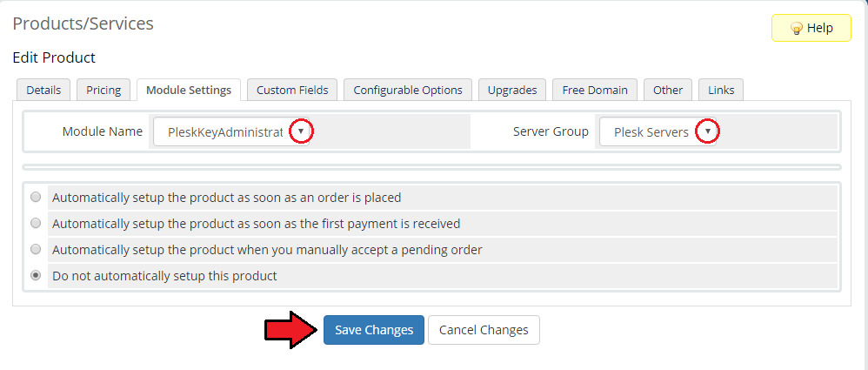
Task: Open the Upgrades tab
Action: tap(512, 90)
